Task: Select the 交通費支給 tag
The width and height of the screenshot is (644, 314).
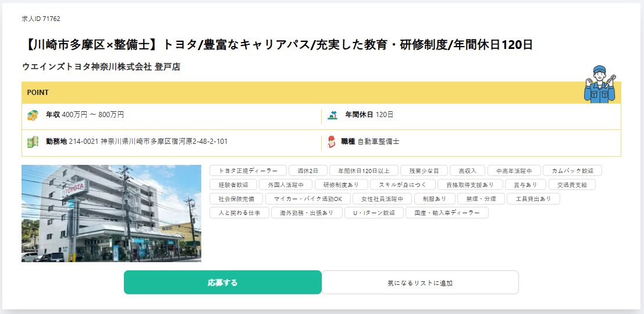Action: (x=572, y=185)
